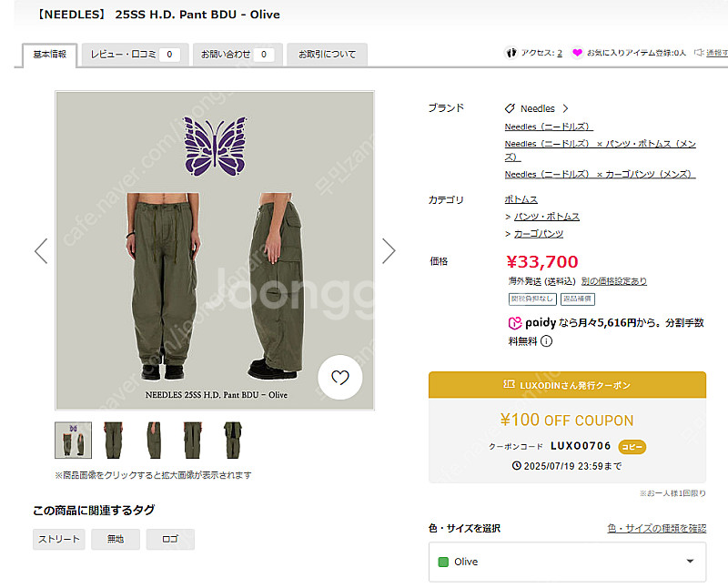Screen dimensions: 728x588
Task: Open the お取引について tab
Action: pyautogui.click(x=327, y=54)
